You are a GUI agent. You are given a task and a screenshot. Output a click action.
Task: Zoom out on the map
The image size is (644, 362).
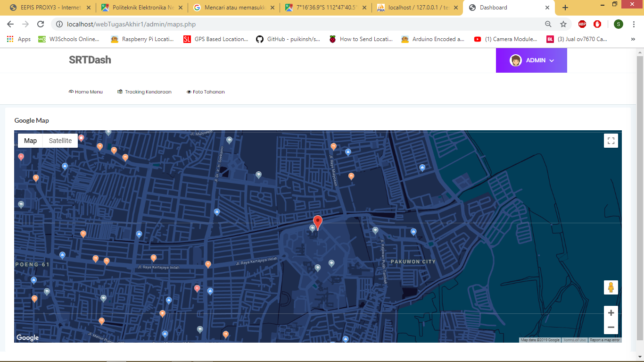point(611,327)
